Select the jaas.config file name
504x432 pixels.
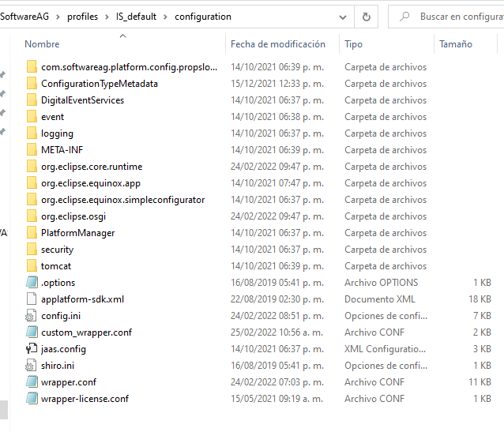coord(63,349)
